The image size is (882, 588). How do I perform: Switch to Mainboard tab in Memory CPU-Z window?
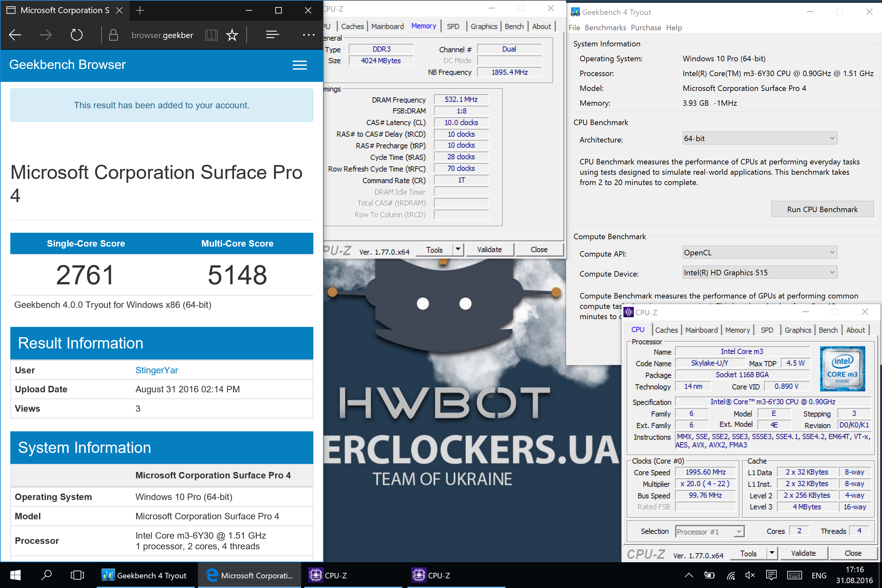click(387, 26)
